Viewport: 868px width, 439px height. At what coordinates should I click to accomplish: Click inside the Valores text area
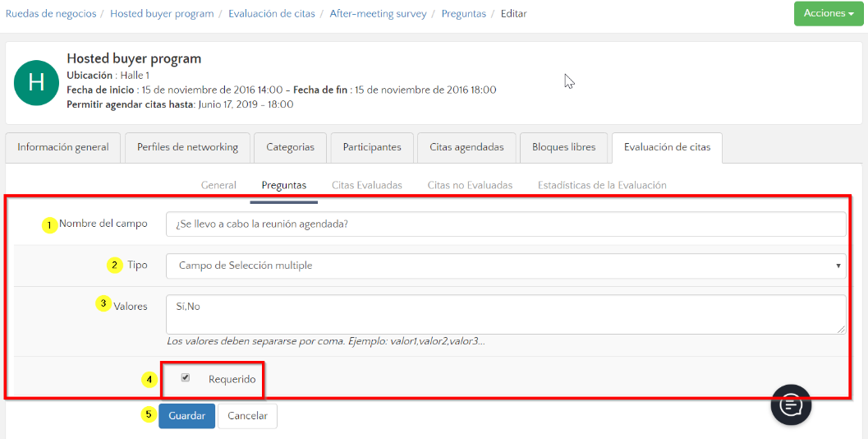point(505,314)
